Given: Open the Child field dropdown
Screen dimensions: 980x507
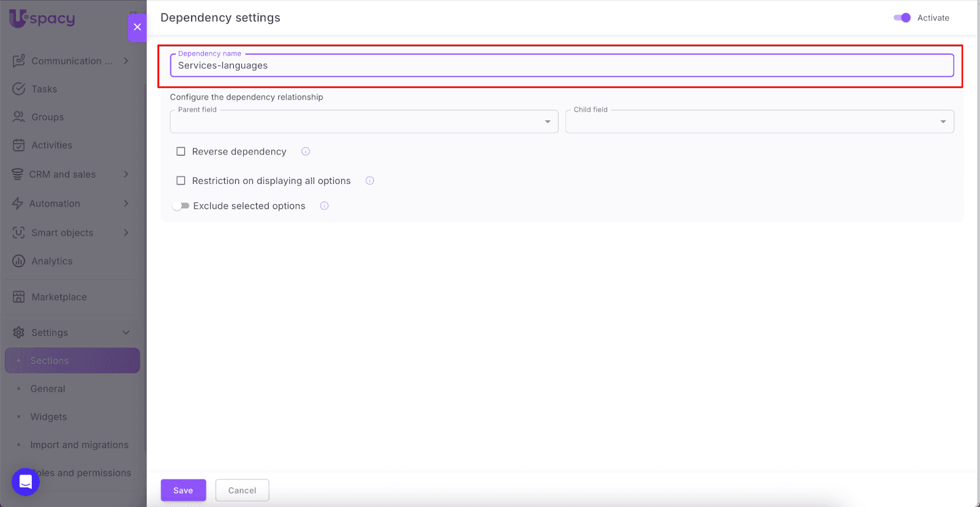Looking at the screenshot, I should (759, 122).
